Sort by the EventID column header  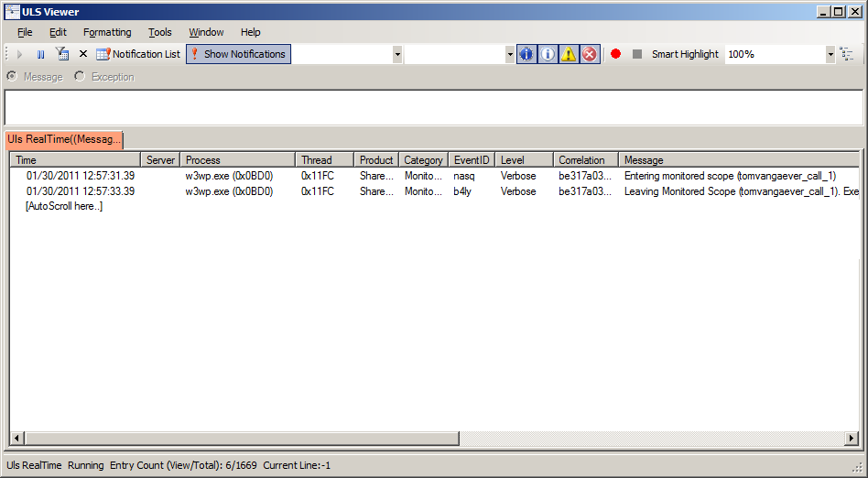pos(472,160)
